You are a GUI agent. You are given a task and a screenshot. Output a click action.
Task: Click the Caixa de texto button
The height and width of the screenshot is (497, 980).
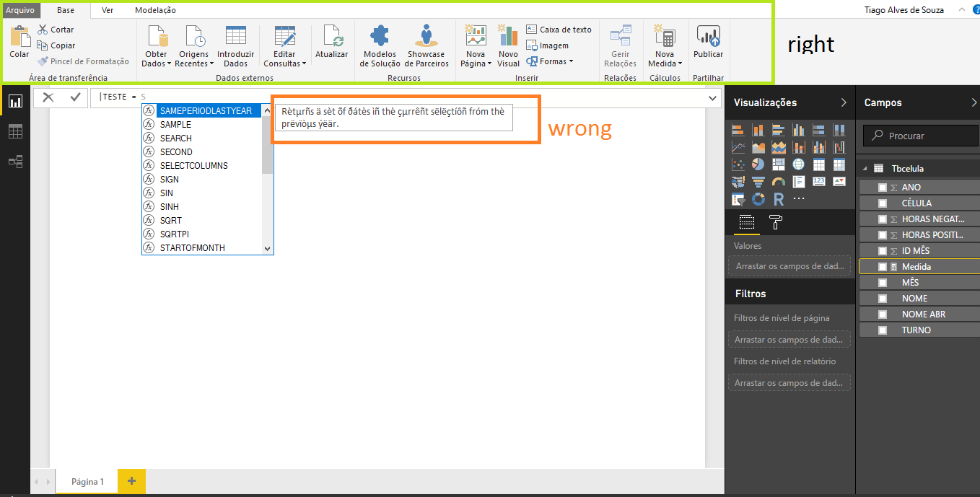pos(559,30)
